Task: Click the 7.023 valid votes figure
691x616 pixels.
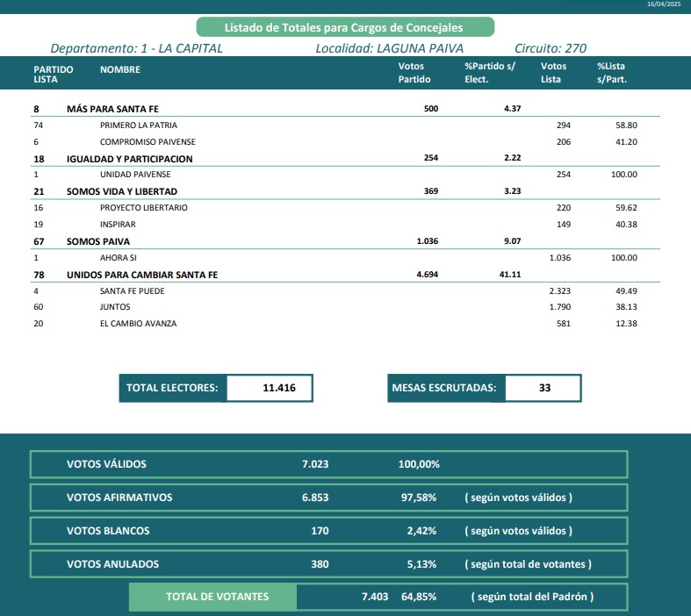Action: coord(315,464)
